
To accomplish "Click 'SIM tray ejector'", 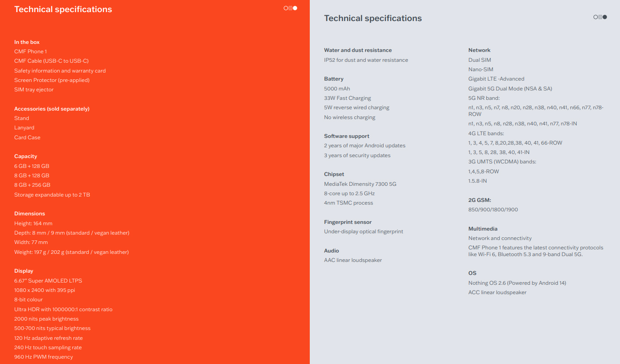I will point(34,90).
